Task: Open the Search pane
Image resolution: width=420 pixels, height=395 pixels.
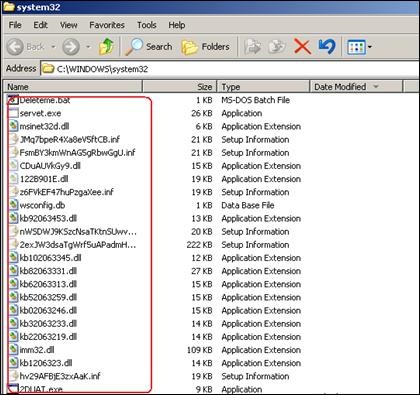Action: (148, 47)
